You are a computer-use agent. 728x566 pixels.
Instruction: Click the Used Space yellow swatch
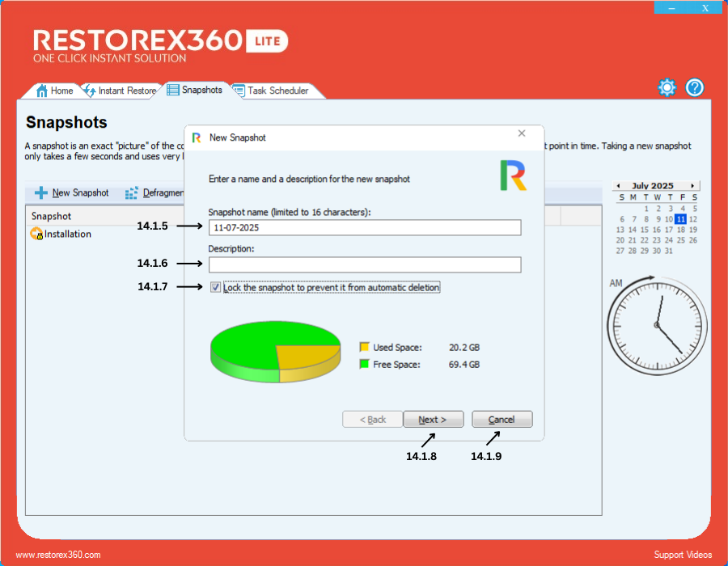[364, 348]
